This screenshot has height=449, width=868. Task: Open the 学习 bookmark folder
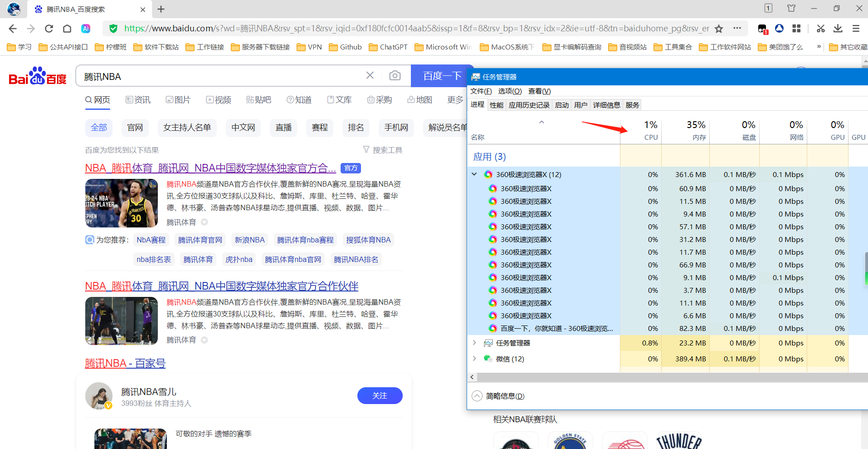point(19,47)
